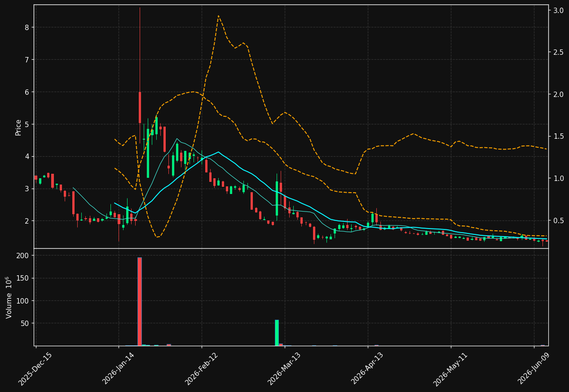Click price axis tick value 4
The image size is (569, 392).
pos(26,157)
